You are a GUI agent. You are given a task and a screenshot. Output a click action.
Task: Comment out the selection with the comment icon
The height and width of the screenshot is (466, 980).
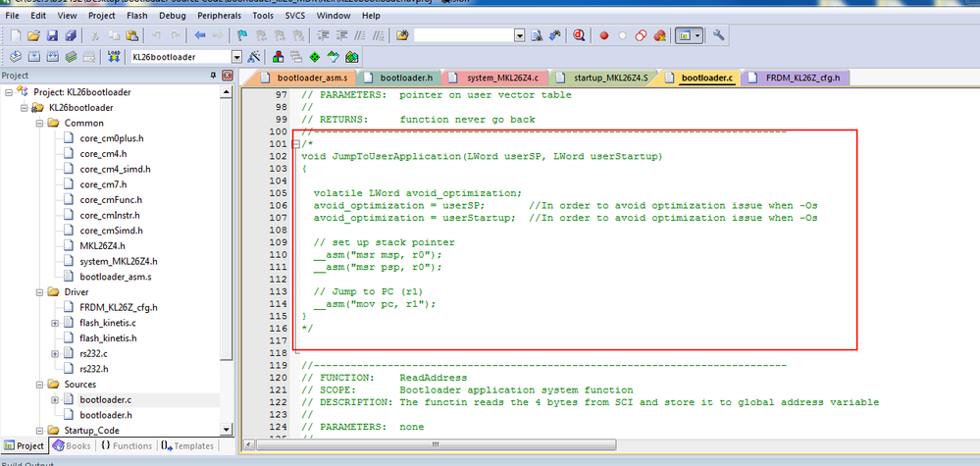359,35
